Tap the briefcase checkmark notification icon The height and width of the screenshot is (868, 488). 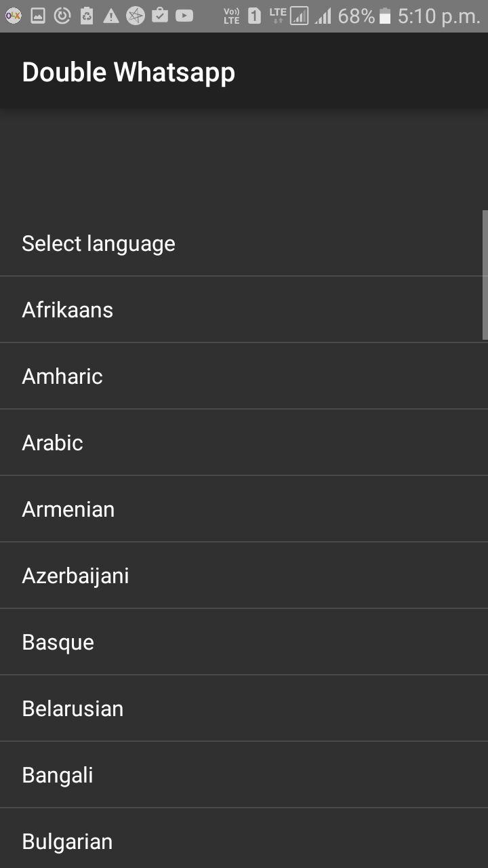click(160, 16)
